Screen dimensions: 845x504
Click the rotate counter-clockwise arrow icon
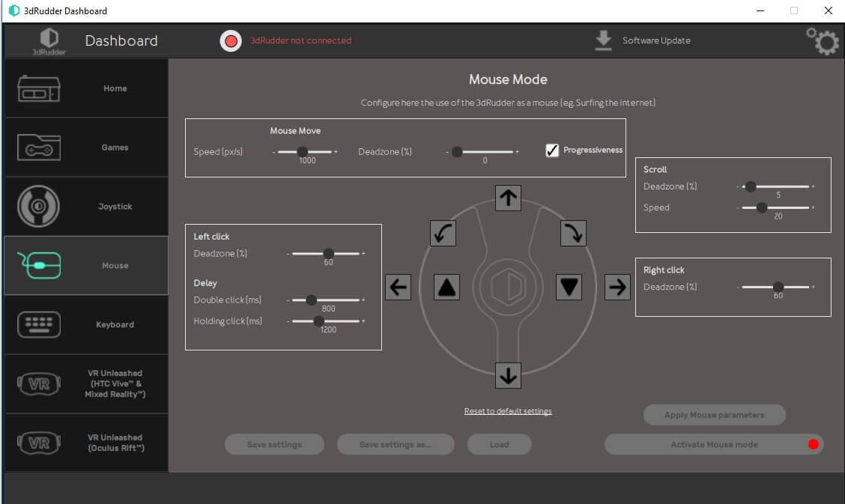pos(443,234)
